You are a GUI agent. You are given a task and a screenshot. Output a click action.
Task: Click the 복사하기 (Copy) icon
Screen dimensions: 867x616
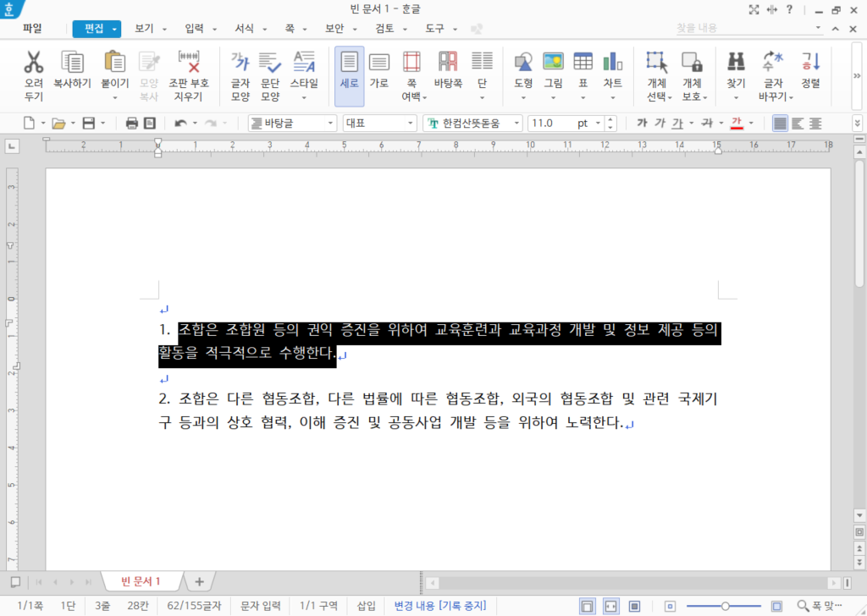tap(72, 63)
